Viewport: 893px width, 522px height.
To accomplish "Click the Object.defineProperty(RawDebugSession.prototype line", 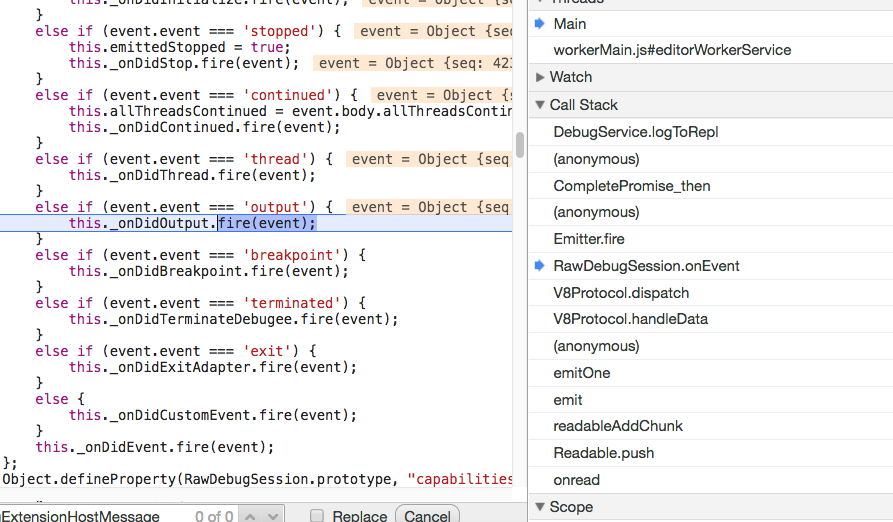I will pos(257,479).
